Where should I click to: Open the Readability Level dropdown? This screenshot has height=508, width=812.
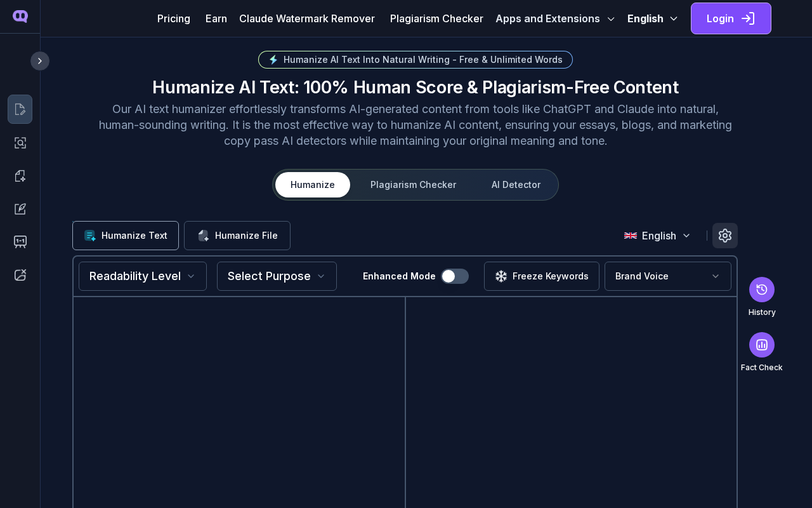pos(143,276)
